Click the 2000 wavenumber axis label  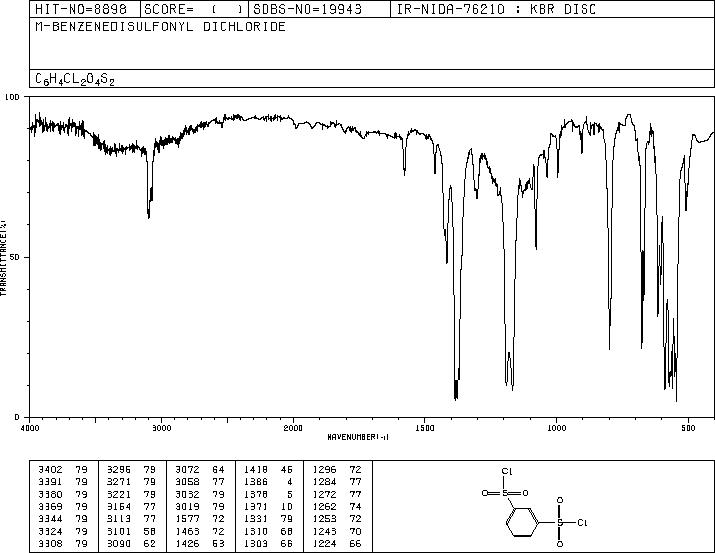[x=293, y=428]
